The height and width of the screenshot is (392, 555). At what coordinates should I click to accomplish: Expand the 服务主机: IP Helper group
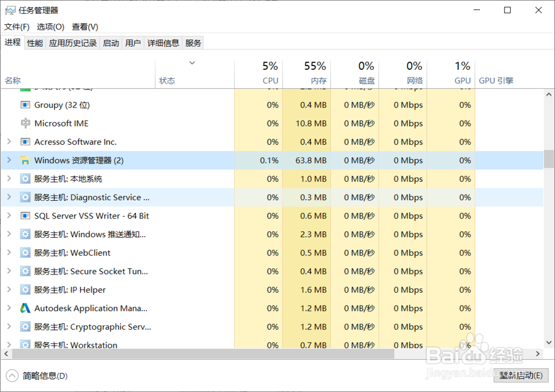click(x=9, y=290)
